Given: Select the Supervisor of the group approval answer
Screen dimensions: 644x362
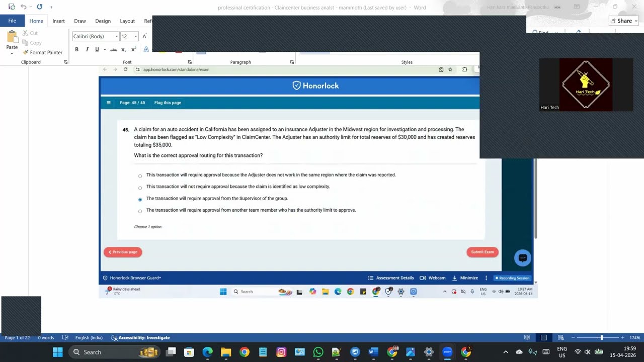Looking at the screenshot, I should [x=140, y=200].
